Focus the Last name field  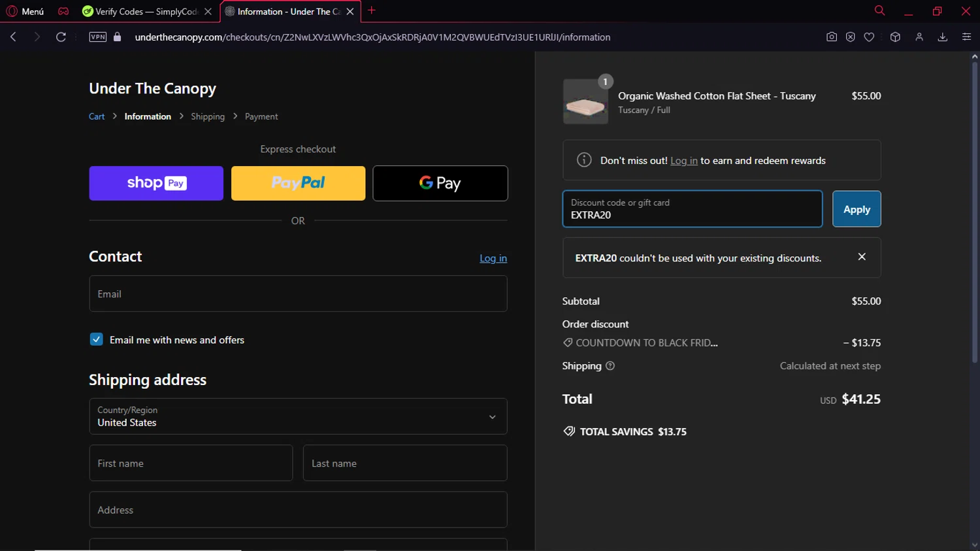[x=405, y=463]
